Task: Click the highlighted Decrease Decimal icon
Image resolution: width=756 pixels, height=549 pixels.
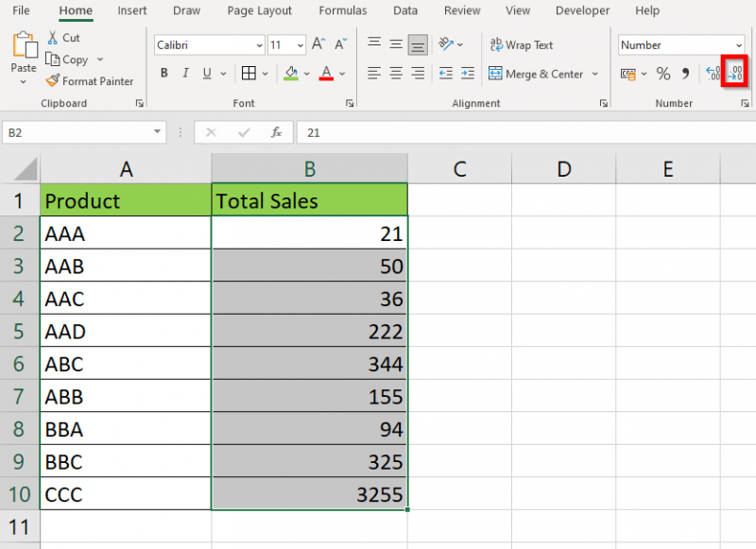Action: point(733,73)
